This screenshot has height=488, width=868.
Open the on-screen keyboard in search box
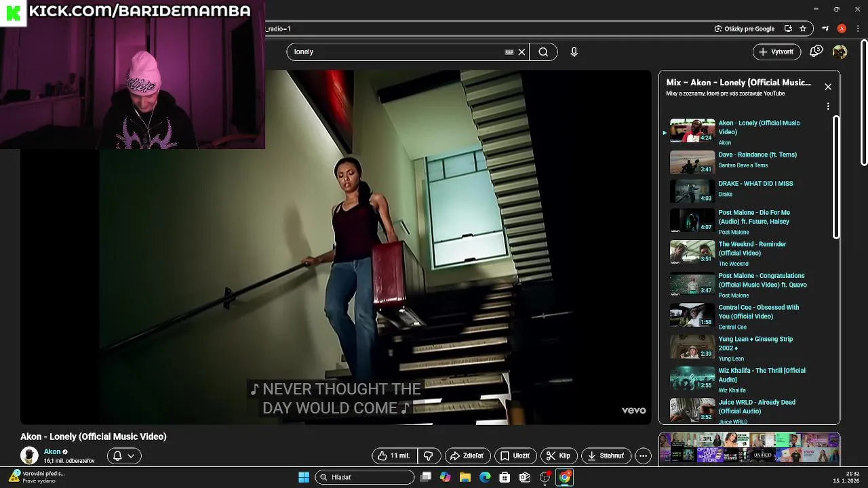509,52
